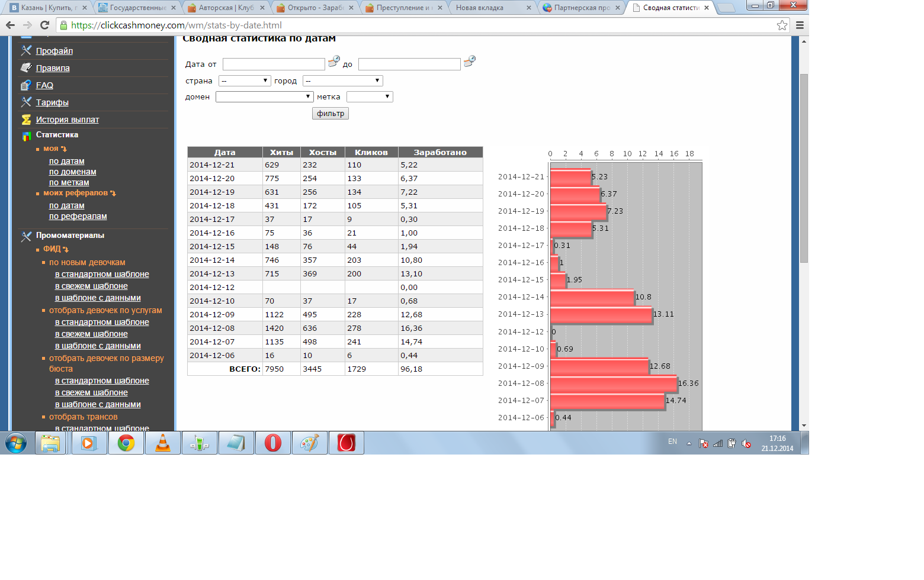Switch to the 'Партнерская про' tab
The width and height of the screenshot is (924, 580).
coord(582,8)
